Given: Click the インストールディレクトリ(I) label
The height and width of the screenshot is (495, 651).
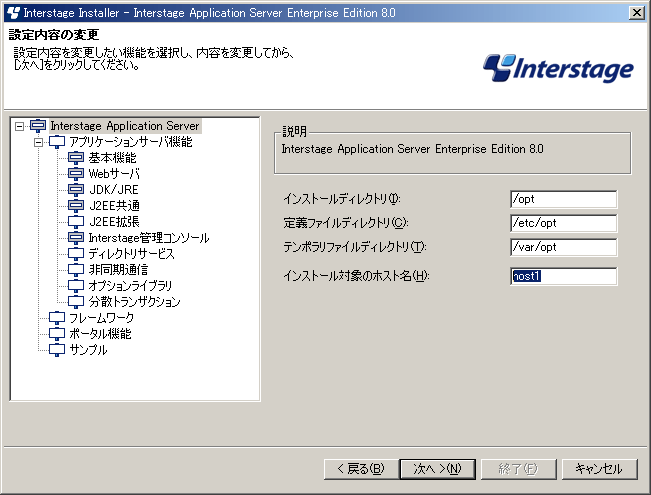Looking at the screenshot, I should (342, 199).
